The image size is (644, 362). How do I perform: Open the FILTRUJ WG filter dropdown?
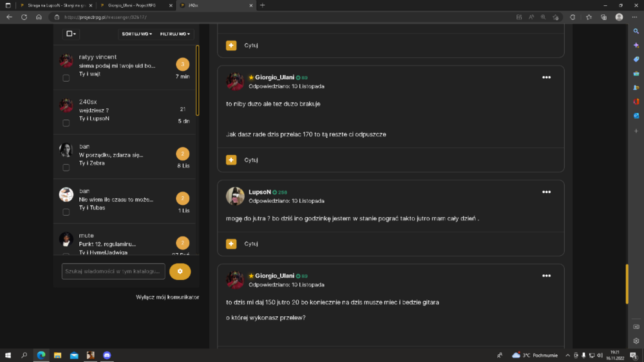coord(175,33)
